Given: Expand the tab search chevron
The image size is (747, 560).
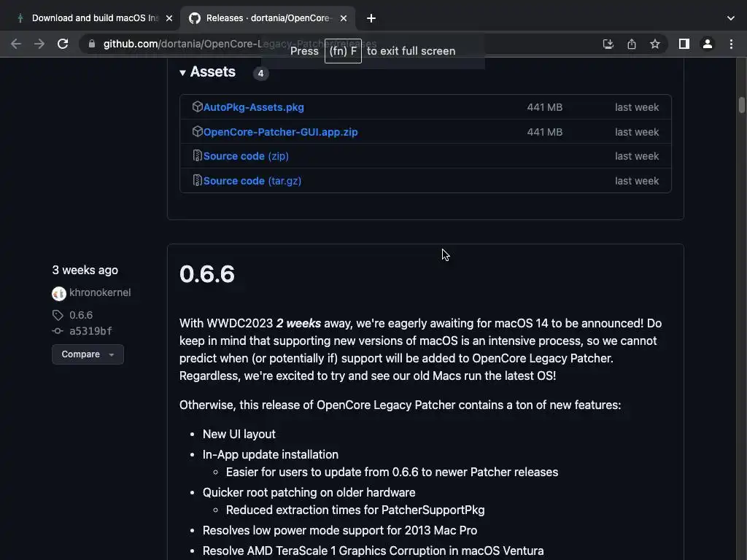Looking at the screenshot, I should coord(731,18).
